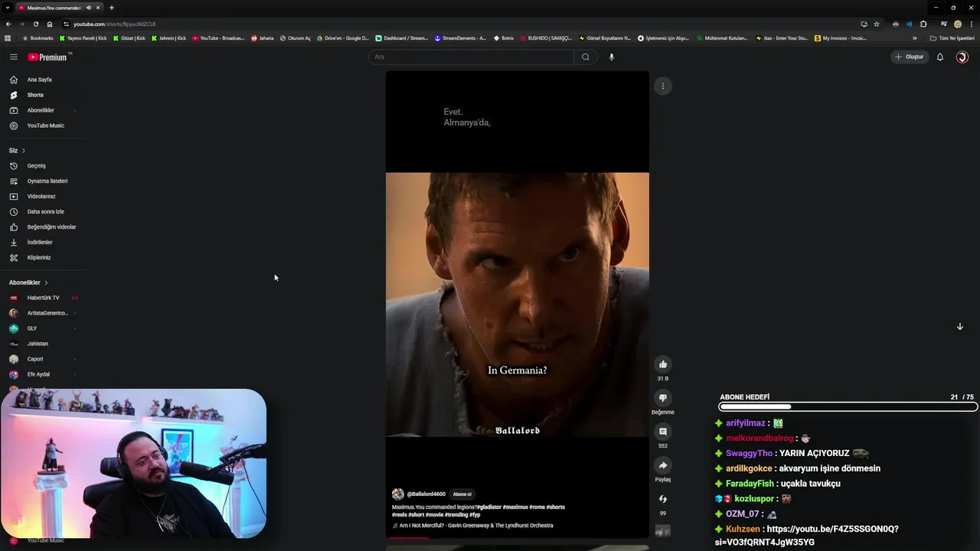Open İndirilenler downloads page
This screenshot has width=980, height=551.
pos(40,243)
